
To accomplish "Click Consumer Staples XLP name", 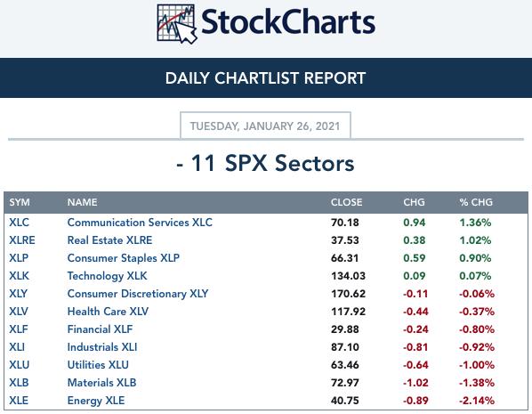I will click(x=123, y=258).
